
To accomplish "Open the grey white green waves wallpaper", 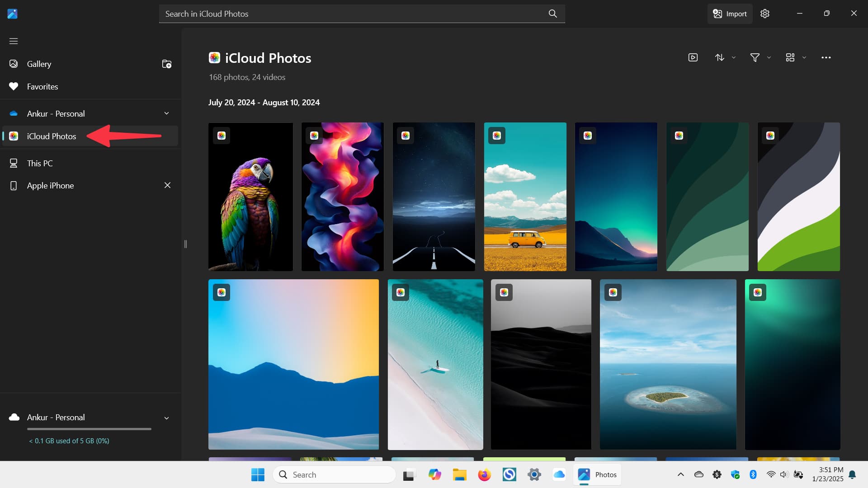I will tap(798, 197).
